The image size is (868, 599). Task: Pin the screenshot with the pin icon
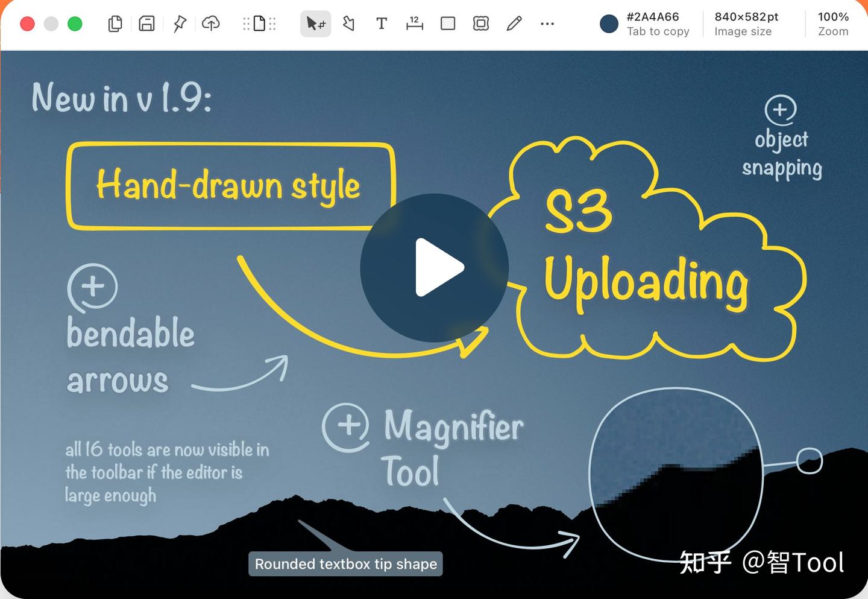tap(180, 24)
